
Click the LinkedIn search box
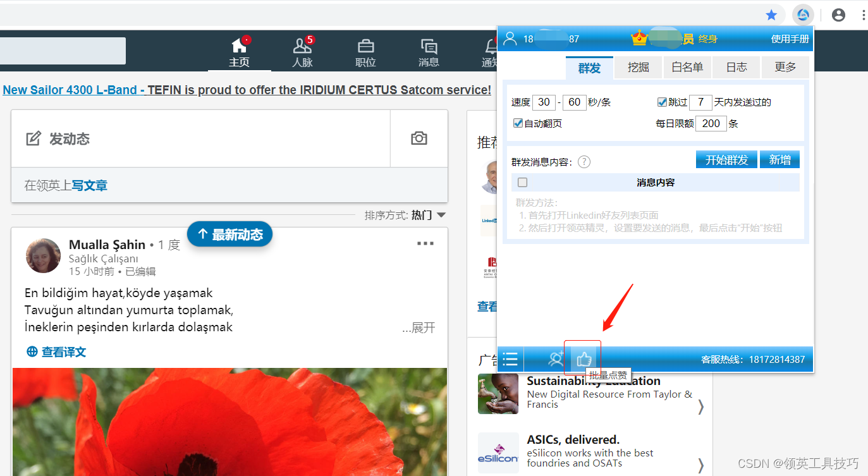pyautogui.click(x=63, y=51)
